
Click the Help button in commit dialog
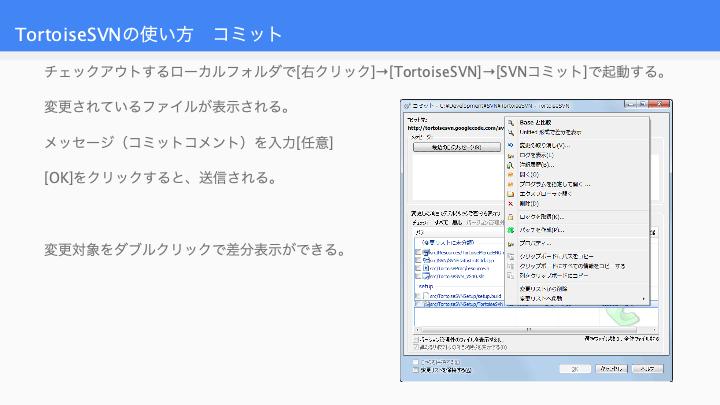647,369
